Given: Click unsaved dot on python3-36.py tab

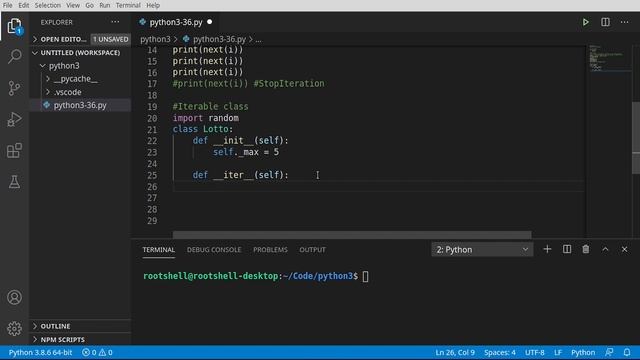Looking at the screenshot, I should [210, 22].
